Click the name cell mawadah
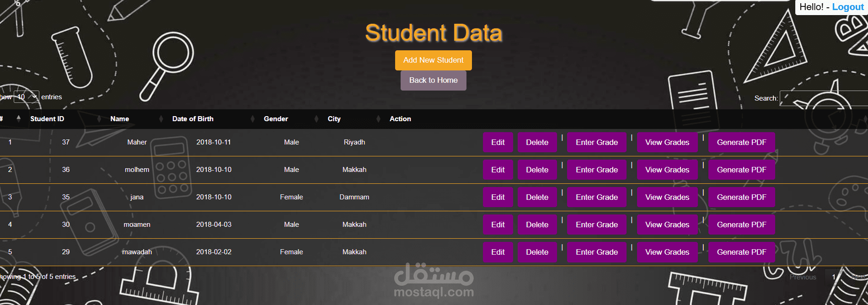 click(137, 252)
